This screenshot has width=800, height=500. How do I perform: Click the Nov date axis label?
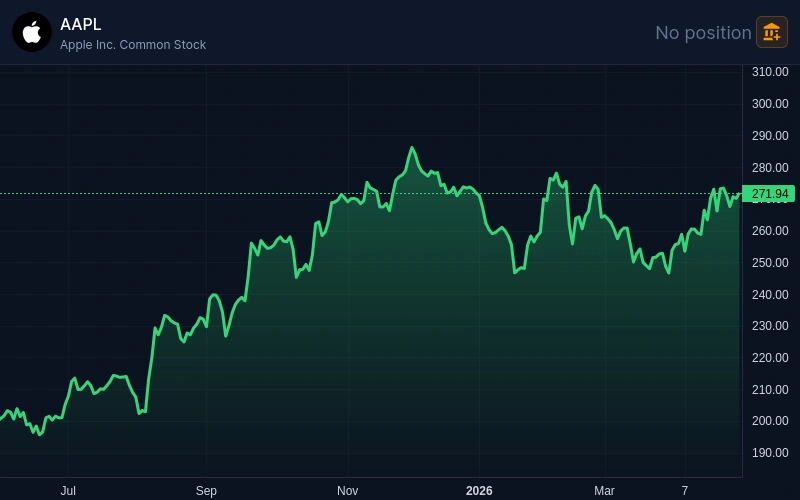(347, 491)
